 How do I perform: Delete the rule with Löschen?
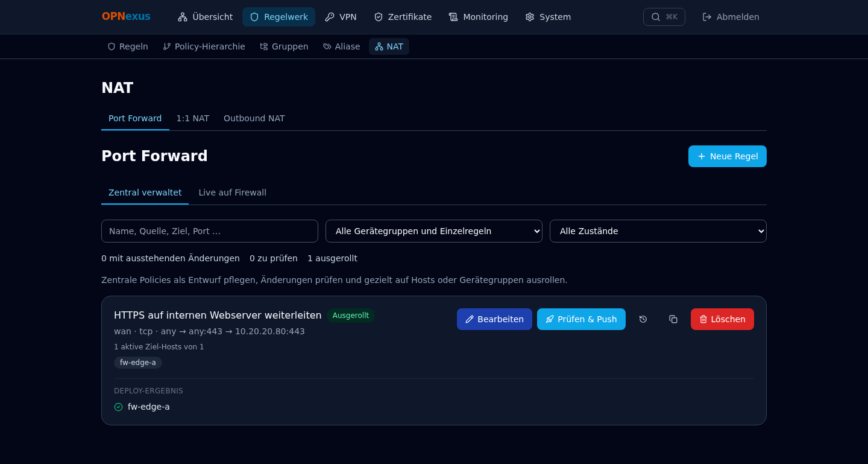(722, 319)
